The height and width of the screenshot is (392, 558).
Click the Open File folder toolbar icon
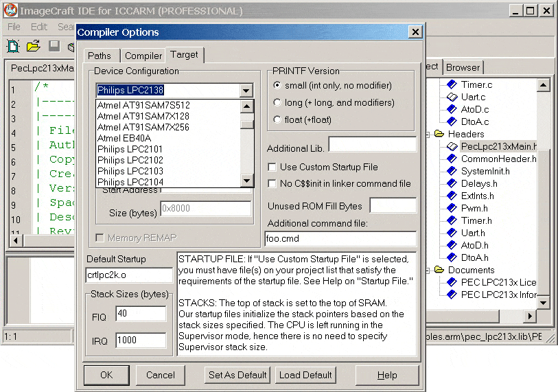point(34,46)
